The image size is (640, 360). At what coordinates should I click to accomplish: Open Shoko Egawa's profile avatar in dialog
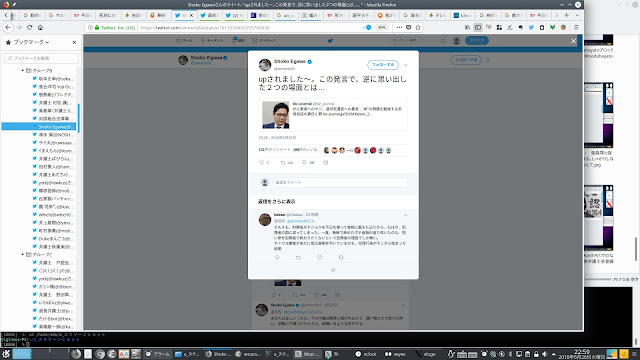(x=265, y=64)
